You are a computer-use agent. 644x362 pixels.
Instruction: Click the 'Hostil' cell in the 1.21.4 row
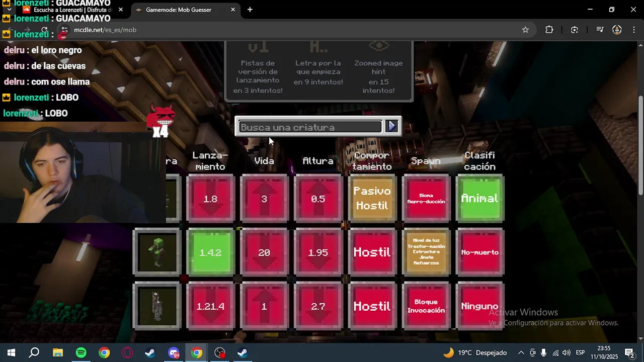372,306
